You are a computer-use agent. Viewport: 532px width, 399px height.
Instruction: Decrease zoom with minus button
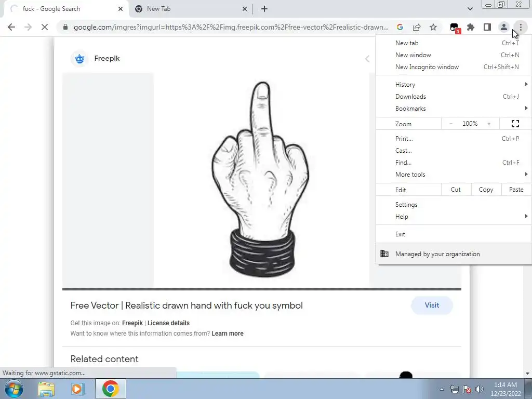pyautogui.click(x=451, y=124)
